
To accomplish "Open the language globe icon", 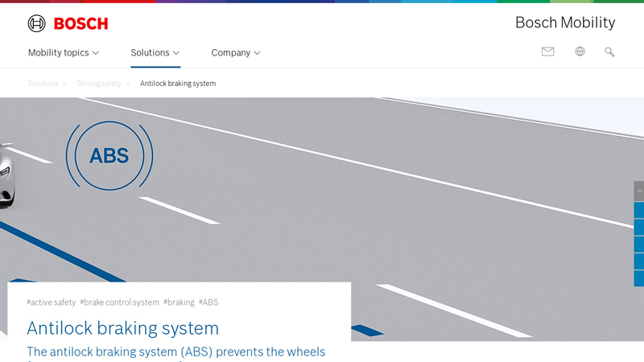I will pos(580,51).
